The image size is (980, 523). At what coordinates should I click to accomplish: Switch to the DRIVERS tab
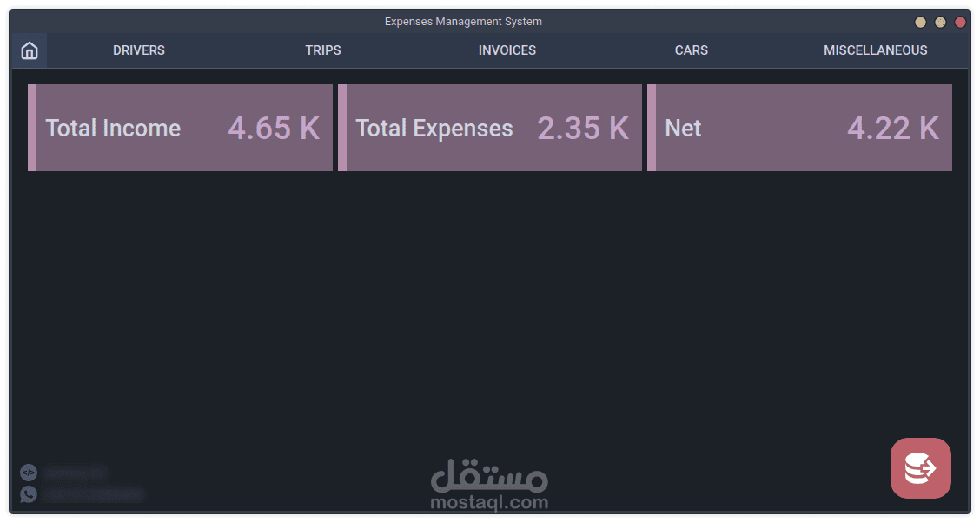coord(139,50)
